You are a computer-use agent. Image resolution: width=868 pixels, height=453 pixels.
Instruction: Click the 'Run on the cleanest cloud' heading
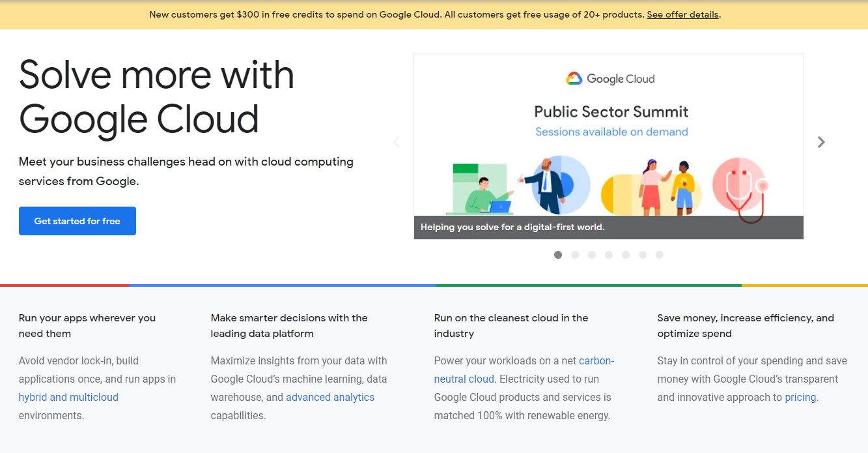511,326
